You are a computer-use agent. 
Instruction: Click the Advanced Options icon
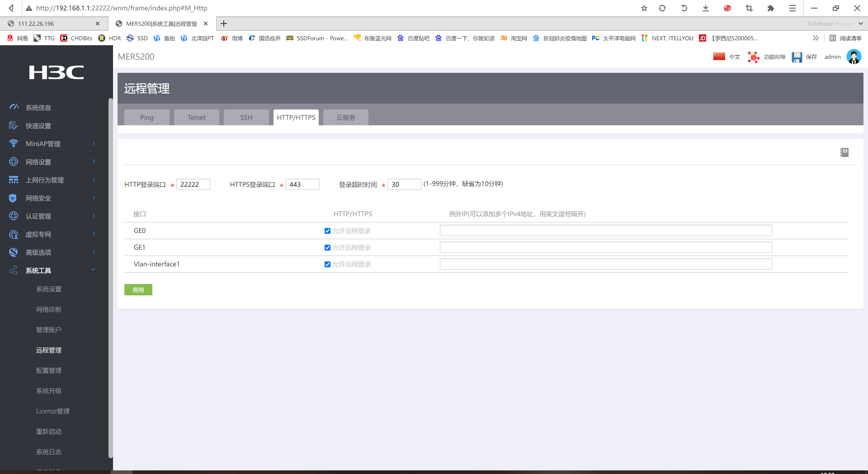pyautogui.click(x=14, y=252)
